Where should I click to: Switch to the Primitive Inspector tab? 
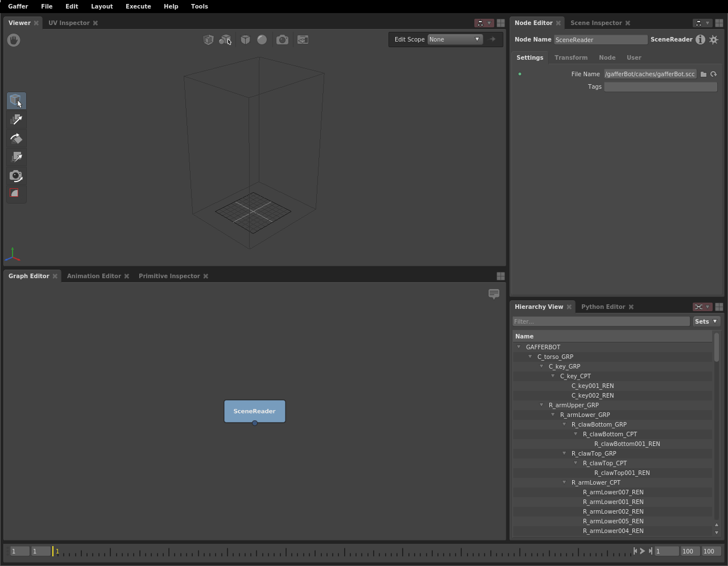[x=169, y=276]
